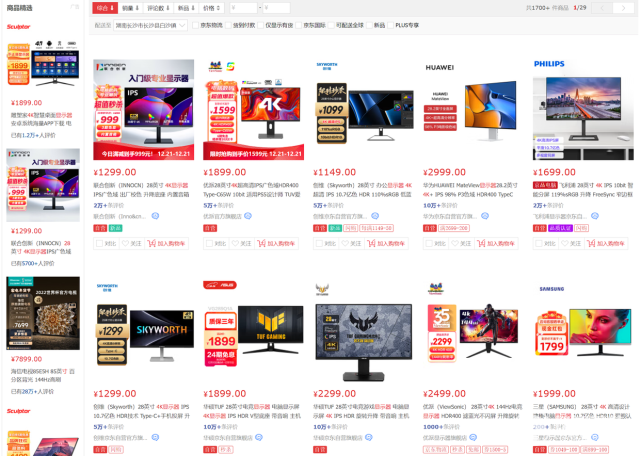The height and width of the screenshot is (456, 641).
Task: Add INNOCN ¥1299 monitor to cart
Action: 166,243
